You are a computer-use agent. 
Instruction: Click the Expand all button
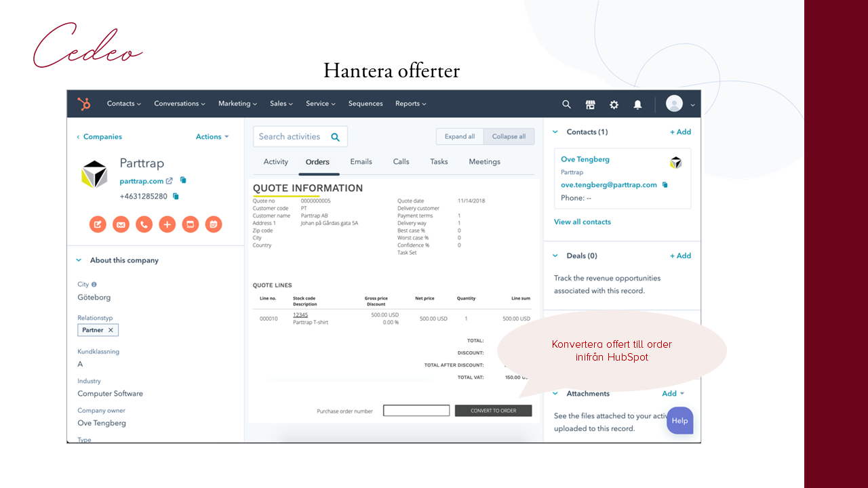click(460, 136)
